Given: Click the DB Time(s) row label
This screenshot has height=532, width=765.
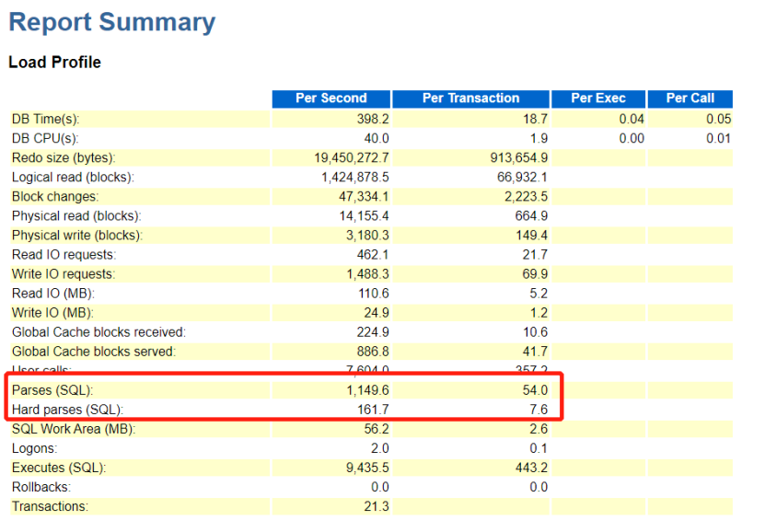Looking at the screenshot, I should tap(46, 119).
